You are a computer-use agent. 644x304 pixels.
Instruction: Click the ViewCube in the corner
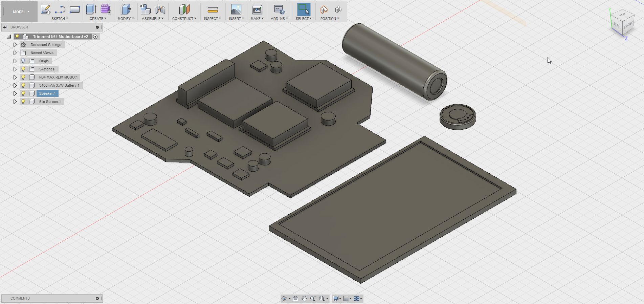tap(622, 23)
